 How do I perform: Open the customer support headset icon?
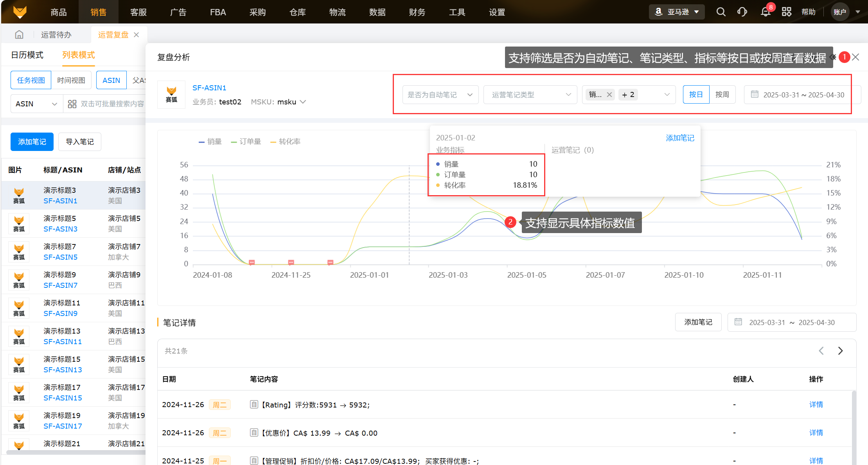click(x=742, y=12)
